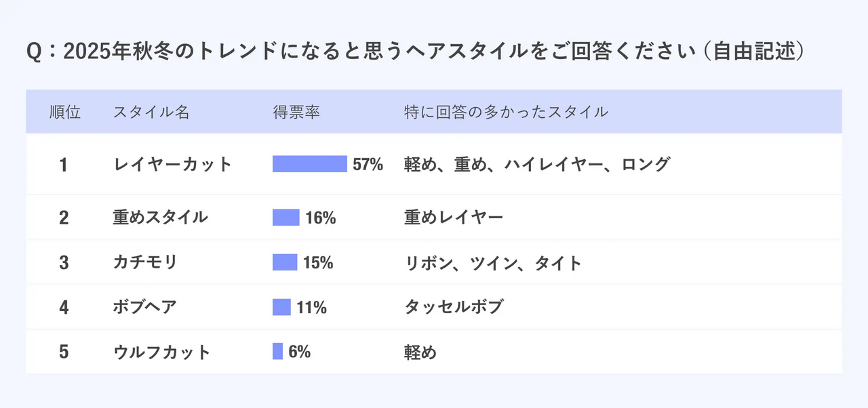
Task: Click the リボン、ツイン、タイト description text
Action: (492, 262)
